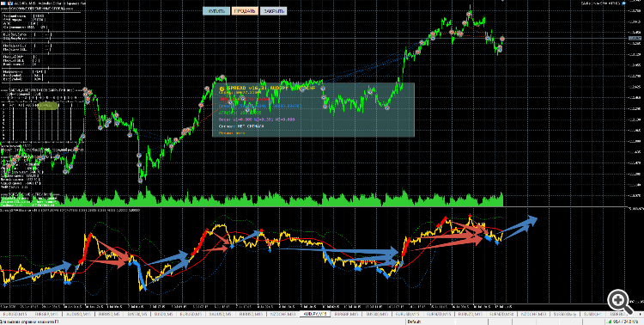Click the yellow SPREAD panel logo icon
The height and width of the screenshot is (325, 644).
(222, 89)
